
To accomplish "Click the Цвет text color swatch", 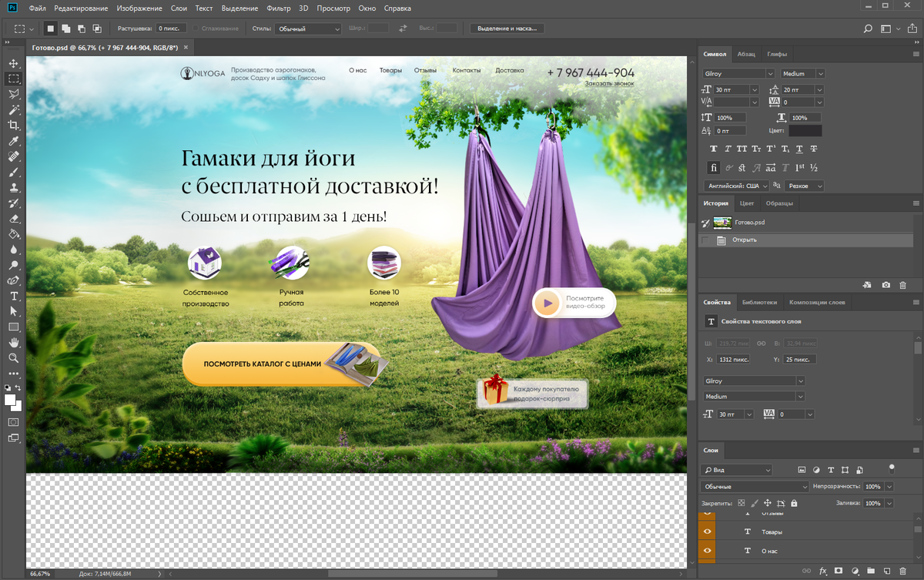I will [x=805, y=131].
